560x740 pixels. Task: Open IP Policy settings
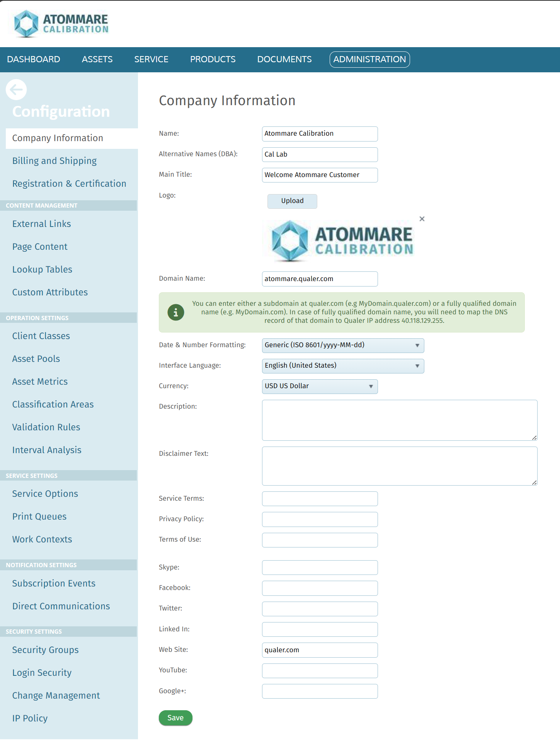(x=30, y=718)
